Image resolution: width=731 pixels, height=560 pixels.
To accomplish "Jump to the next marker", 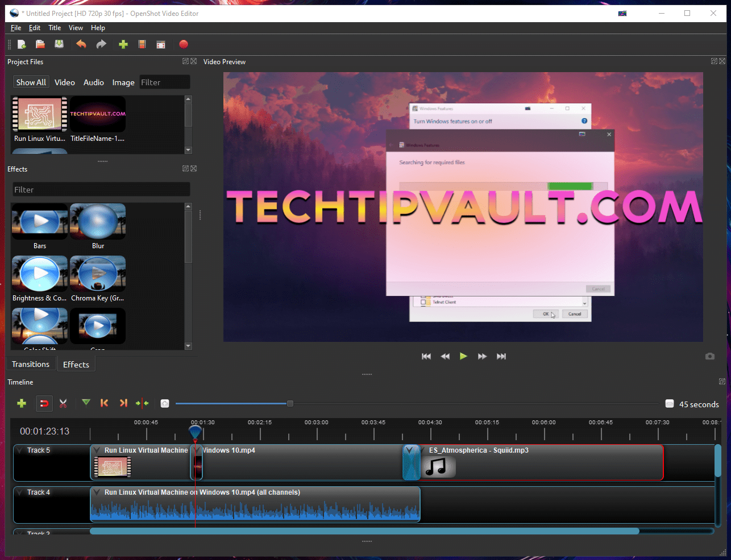I will coord(123,403).
